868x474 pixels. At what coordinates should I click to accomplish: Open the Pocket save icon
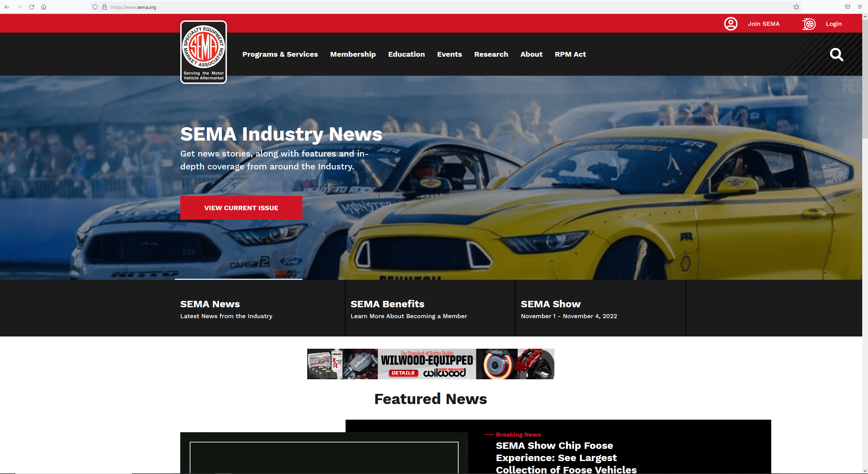pos(848,7)
